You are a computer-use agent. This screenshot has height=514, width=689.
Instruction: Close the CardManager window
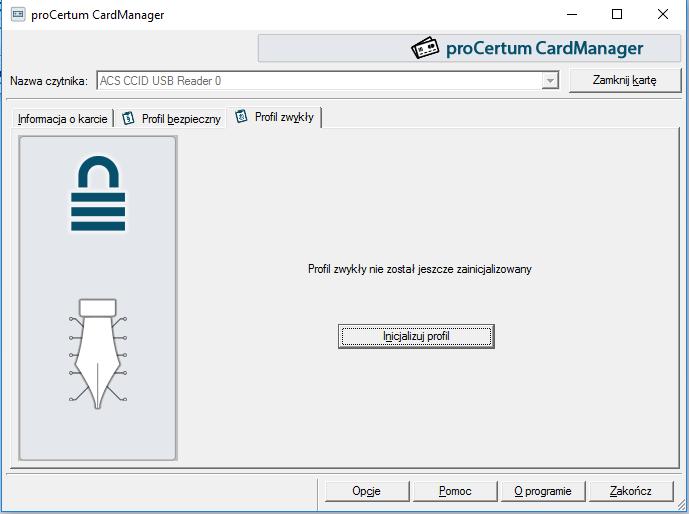(663, 14)
